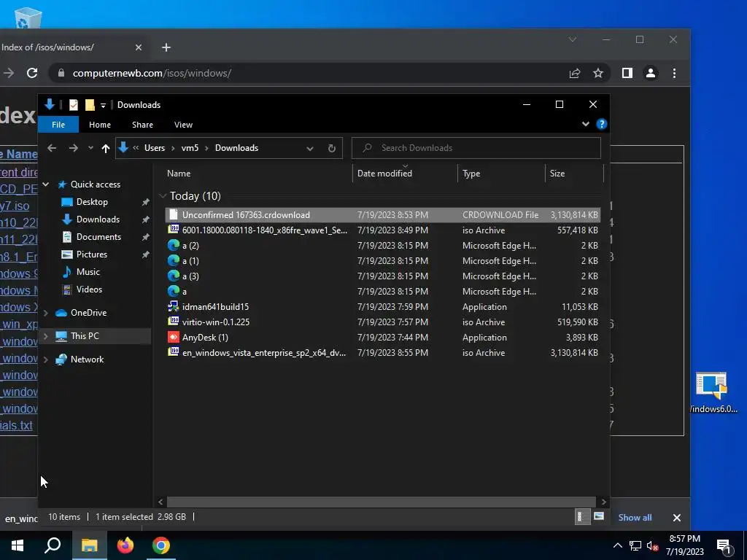
Task: Select Desktop in Quick access
Action: [92, 202]
